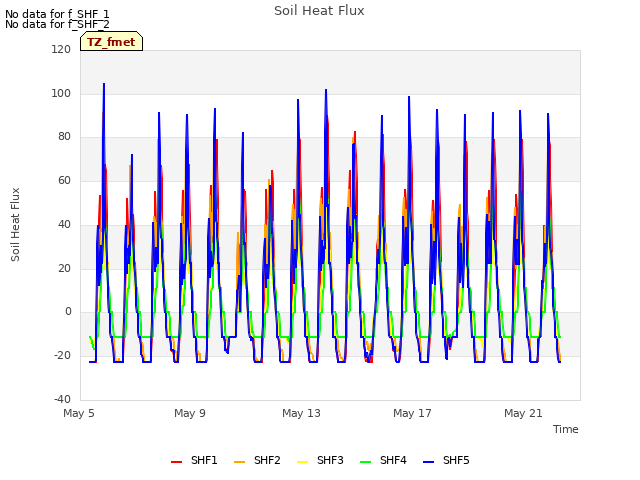Click the Time axis title
This screenshot has height=480, width=640.
(566, 429)
